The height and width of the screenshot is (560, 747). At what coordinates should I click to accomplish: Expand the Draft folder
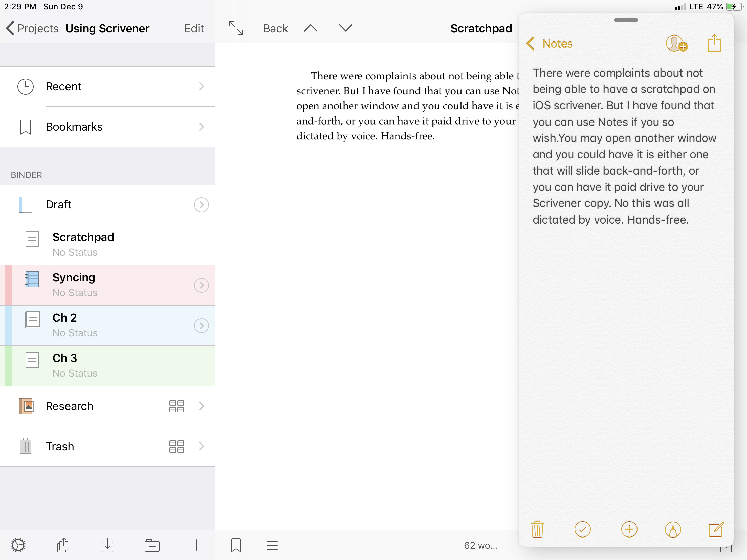pos(201,204)
